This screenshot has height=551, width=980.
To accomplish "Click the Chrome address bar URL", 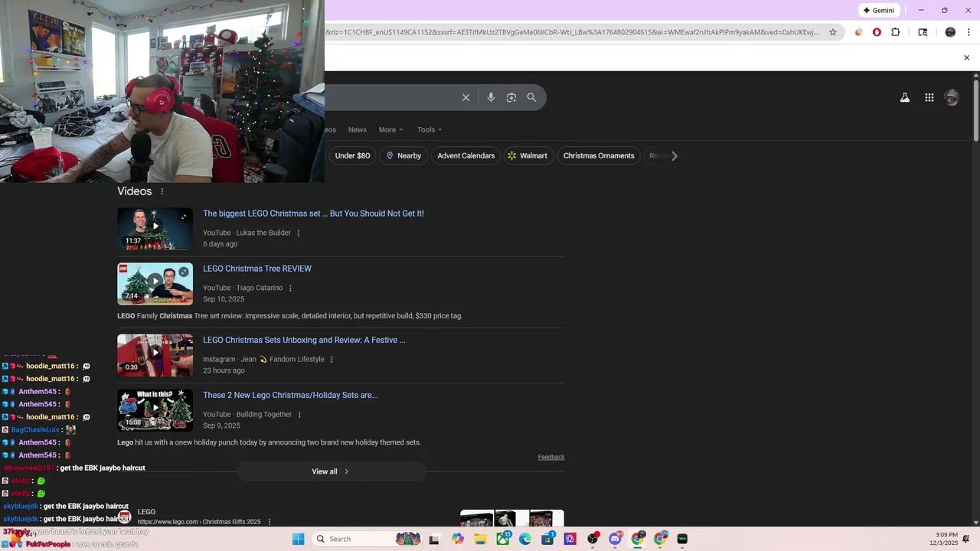I will pyautogui.click(x=572, y=32).
